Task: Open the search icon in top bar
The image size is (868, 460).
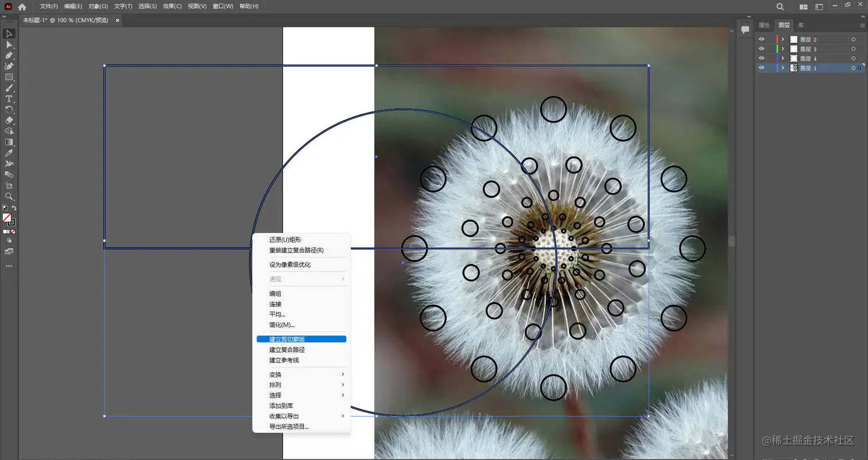Action: 780,6
